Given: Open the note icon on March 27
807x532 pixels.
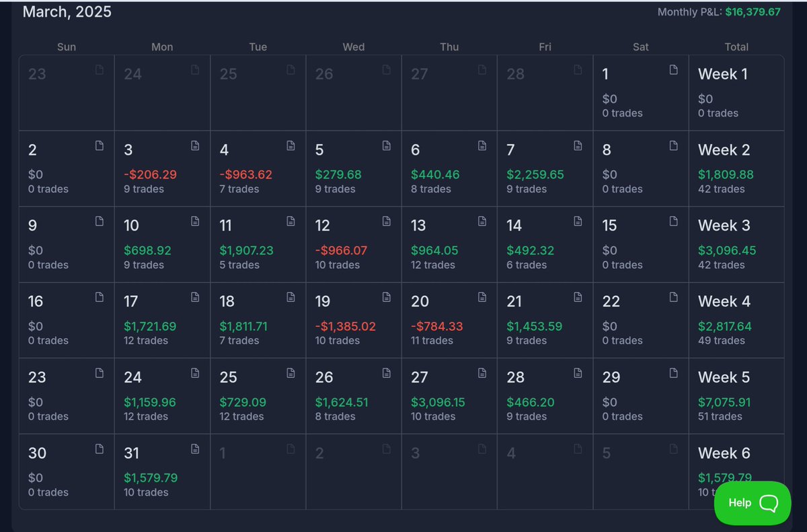Looking at the screenshot, I should (482, 373).
